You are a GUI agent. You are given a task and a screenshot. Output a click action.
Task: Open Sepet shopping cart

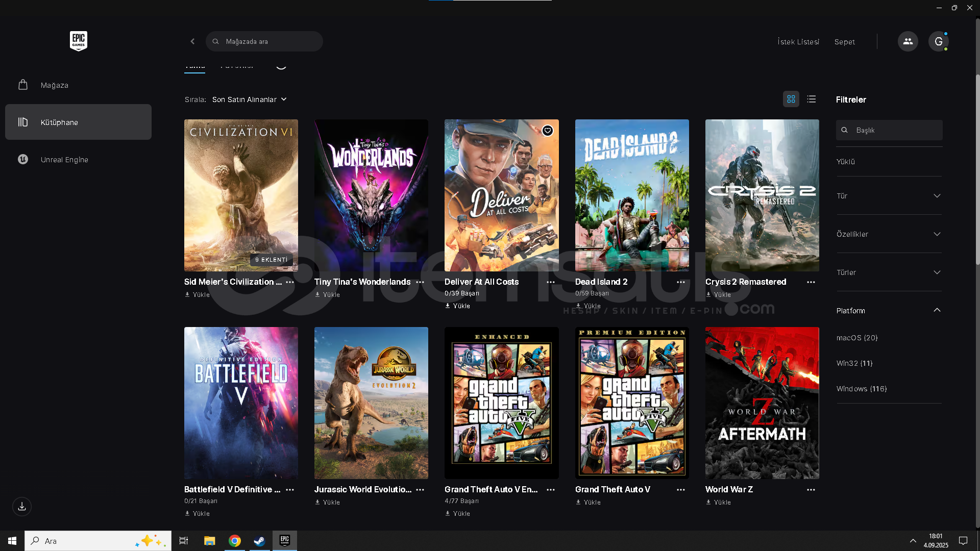[x=845, y=42]
